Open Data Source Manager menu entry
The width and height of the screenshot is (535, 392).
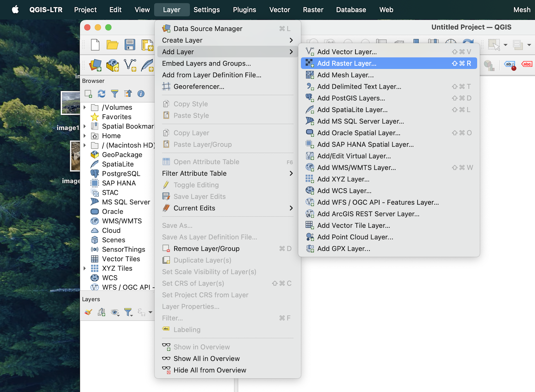[228, 29]
